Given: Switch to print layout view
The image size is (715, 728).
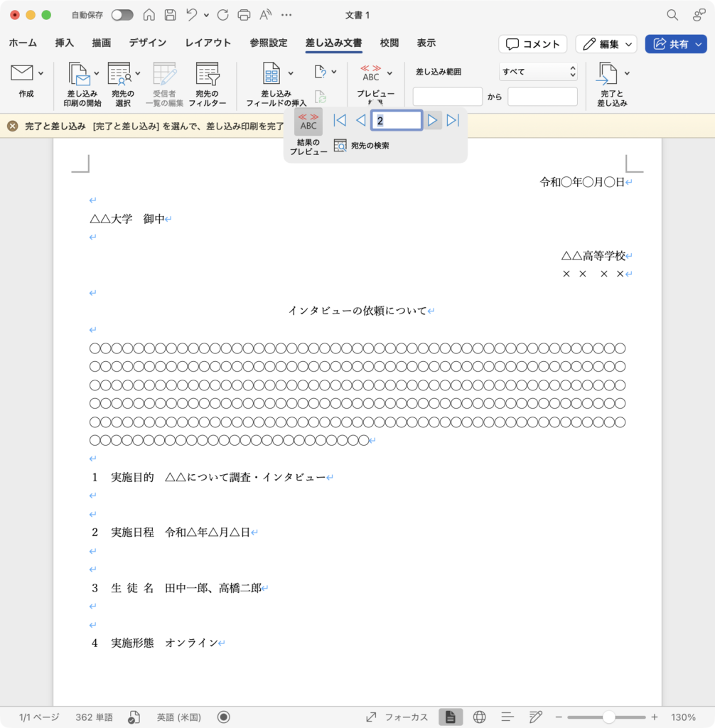Looking at the screenshot, I should (450, 717).
